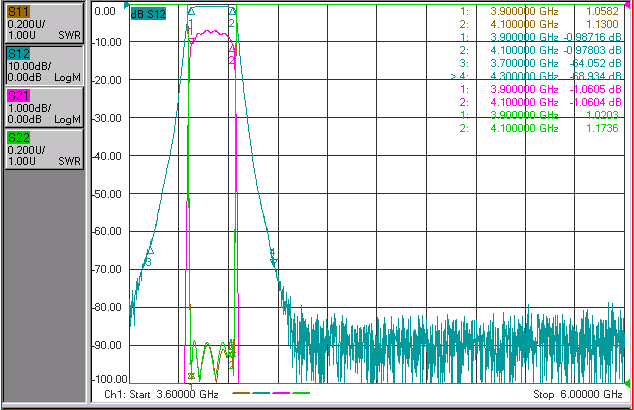
Task: Click teal marker 3 triangle on S12 trace
Action: pyautogui.click(x=150, y=251)
